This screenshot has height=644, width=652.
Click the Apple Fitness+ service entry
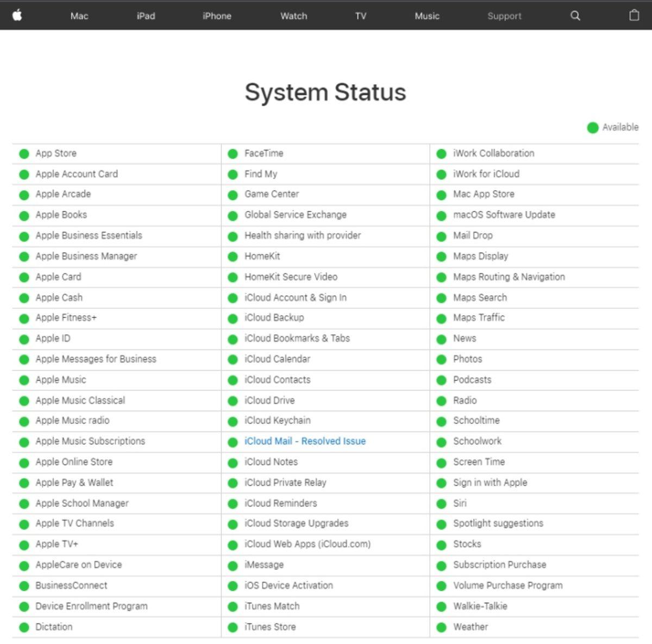click(x=65, y=318)
